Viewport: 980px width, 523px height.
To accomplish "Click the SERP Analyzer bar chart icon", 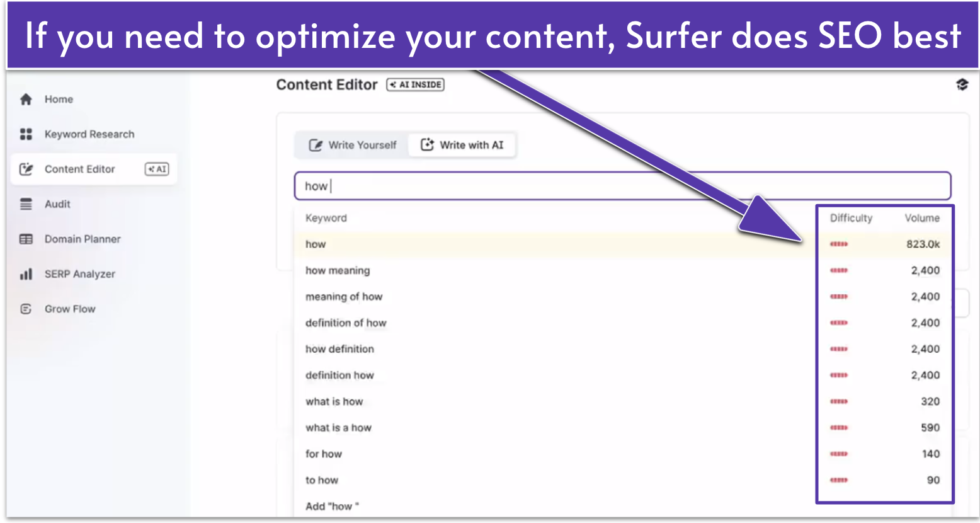I will tap(26, 274).
